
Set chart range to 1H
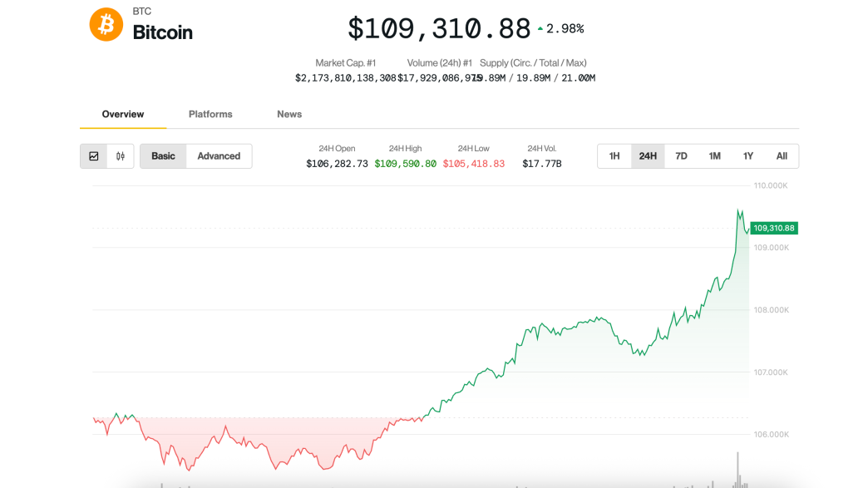(614, 156)
